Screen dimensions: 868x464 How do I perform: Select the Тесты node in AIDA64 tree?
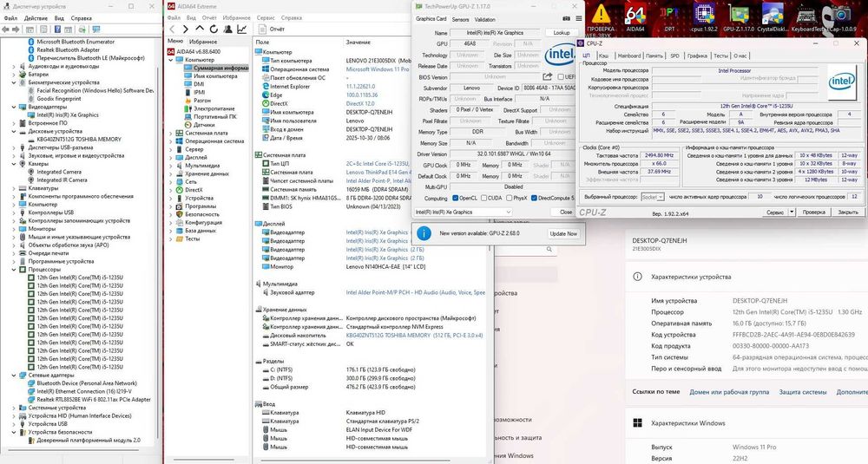192,239
